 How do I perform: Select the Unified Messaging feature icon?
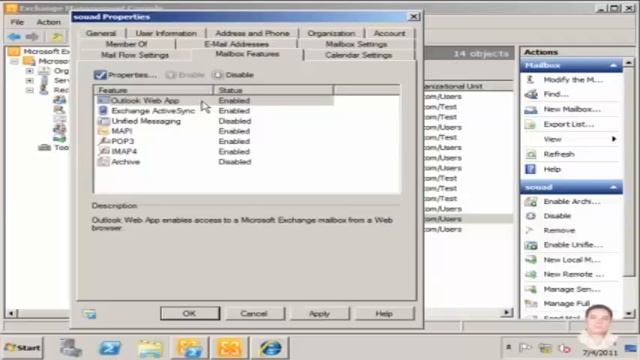coord(103,121)
